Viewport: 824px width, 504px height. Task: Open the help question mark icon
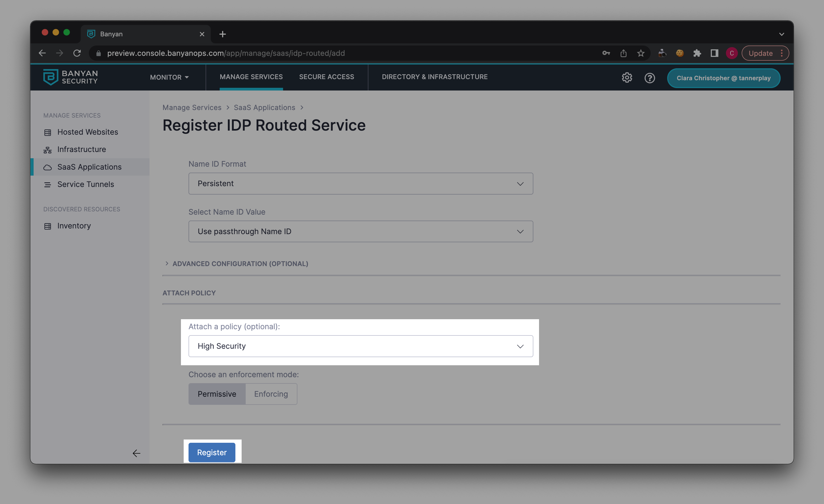(x=650, y=78)
